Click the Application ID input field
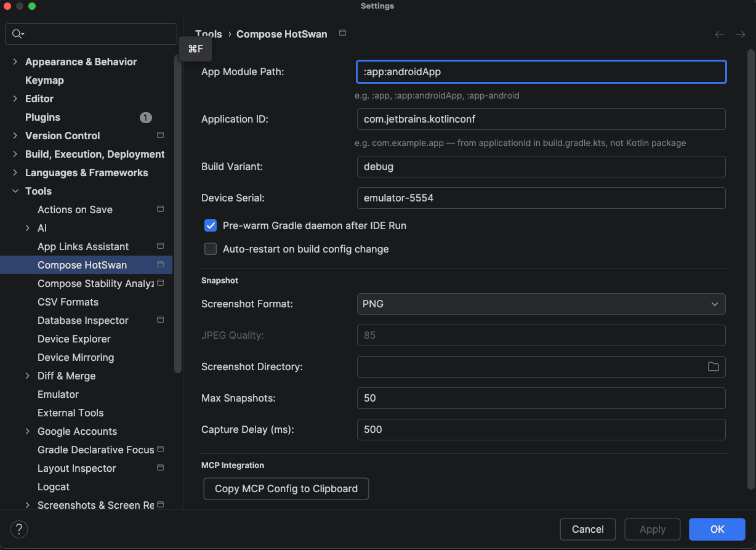Viewport: 756px width, 550px height. click(541, 119)
